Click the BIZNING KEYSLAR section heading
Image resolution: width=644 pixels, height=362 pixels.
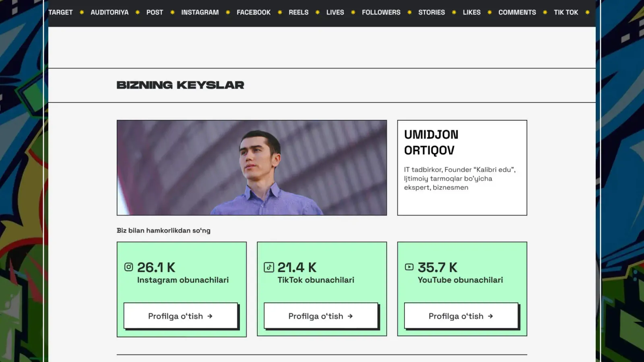pos(180,85)
